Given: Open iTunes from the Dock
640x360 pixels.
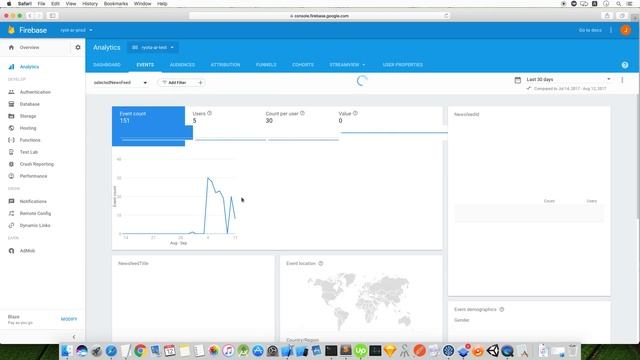Looking at the screenshot, I should 228,351.
